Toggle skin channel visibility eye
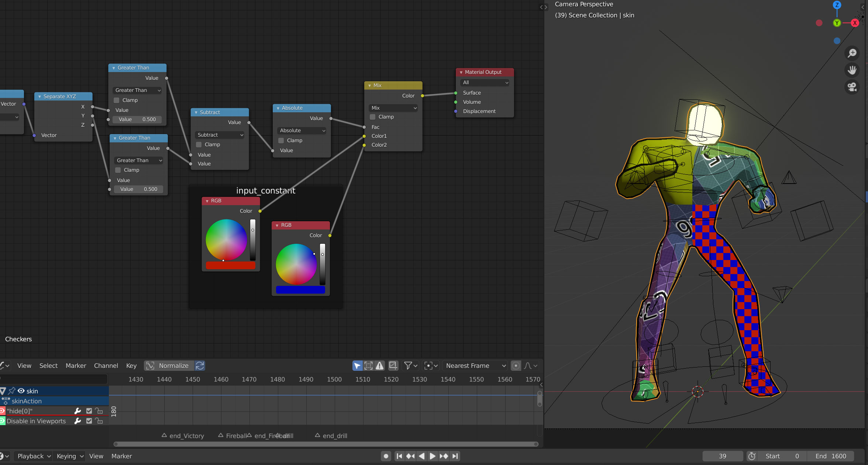Image resolution: width=868 pixels, height=465 pixels. [21, 391]
